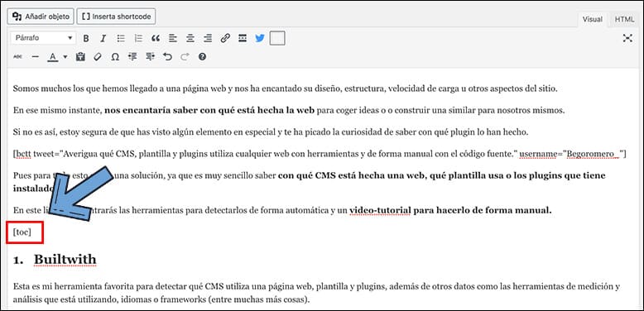
Task: Align text right
Action: pos(208,39)
